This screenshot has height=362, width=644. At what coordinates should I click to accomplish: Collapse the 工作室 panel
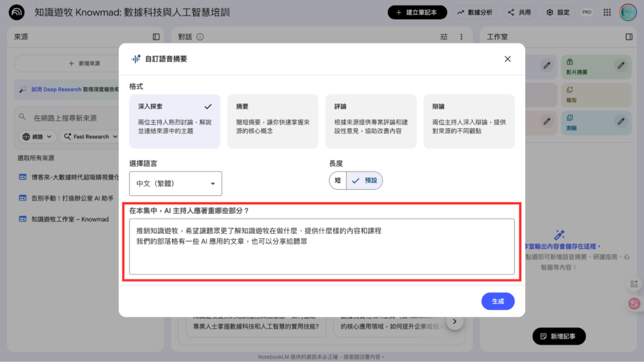point(629,37)
